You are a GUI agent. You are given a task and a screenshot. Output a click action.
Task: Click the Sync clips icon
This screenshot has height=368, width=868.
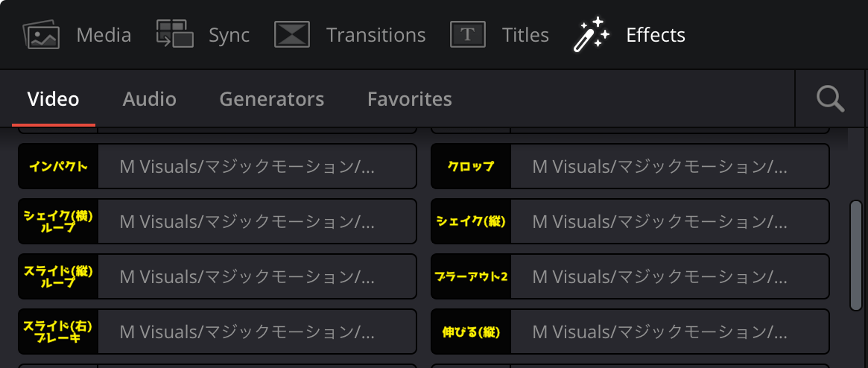click(175, 34)
